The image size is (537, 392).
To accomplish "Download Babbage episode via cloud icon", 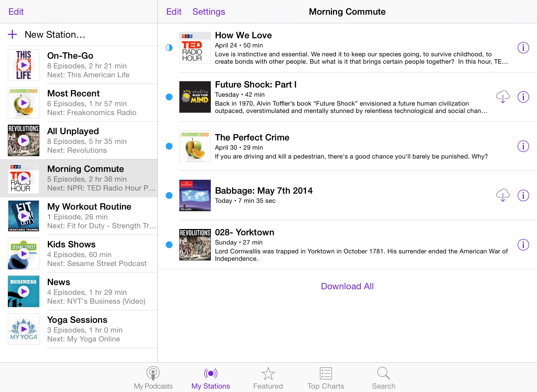I will 503,195.
